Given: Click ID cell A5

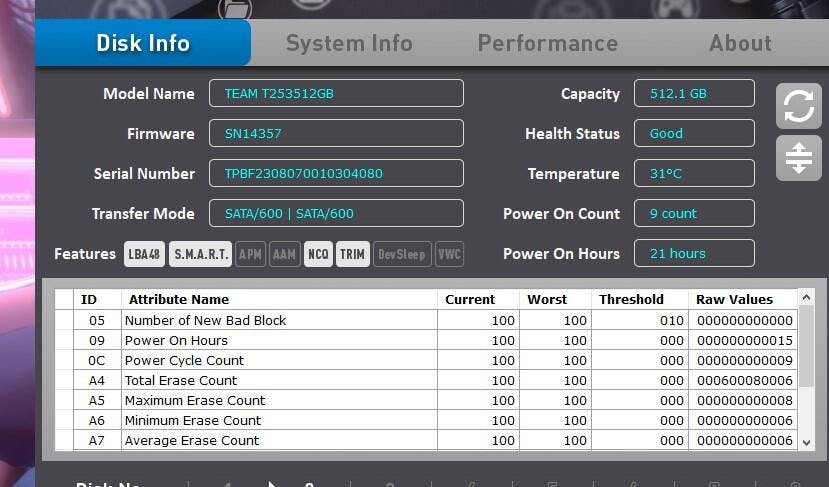Looking at the screenshot, I should point(97,400).
